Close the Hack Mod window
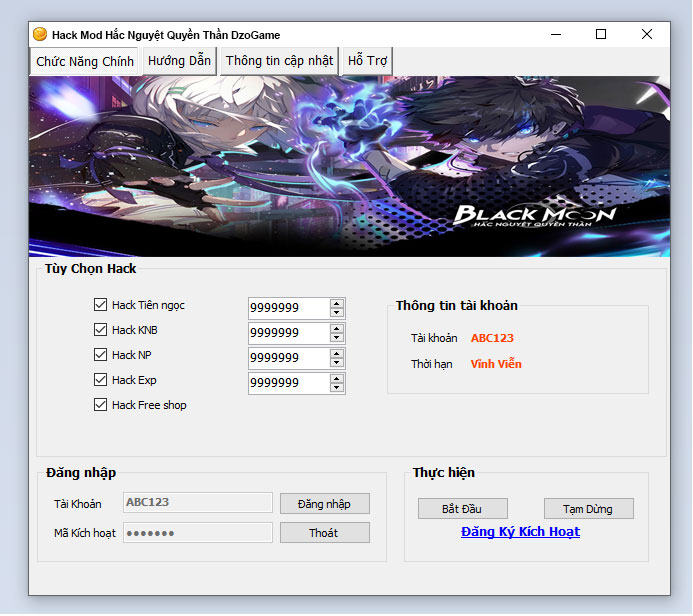 coord(647,34)
